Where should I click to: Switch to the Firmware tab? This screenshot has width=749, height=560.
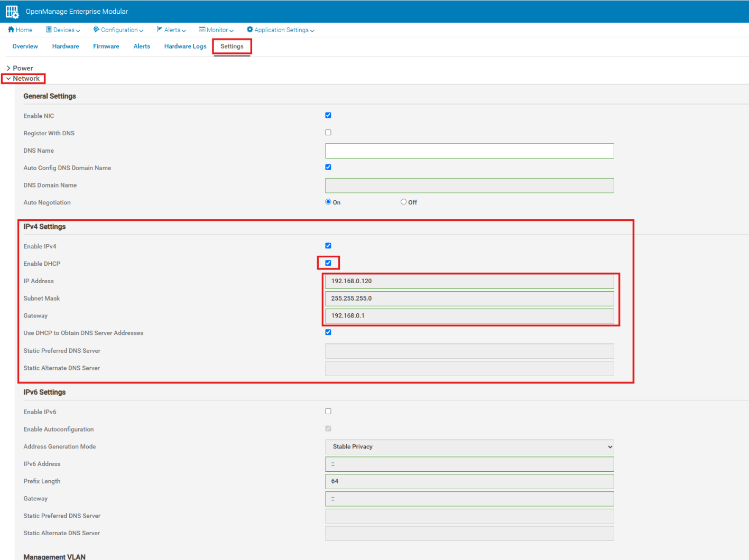(x=106, y=46)
